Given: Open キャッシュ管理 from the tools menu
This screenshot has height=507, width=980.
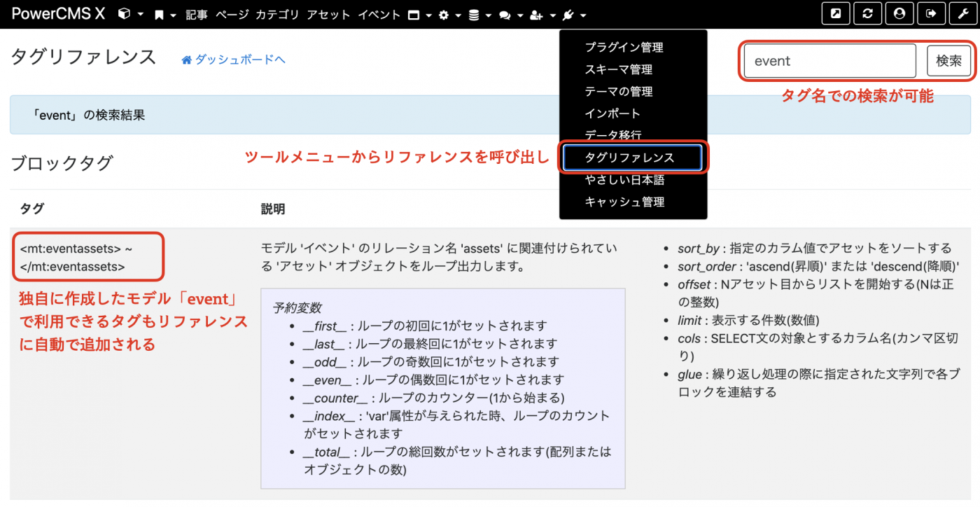Looking at the screenshot, I should (x=624, y=202).
